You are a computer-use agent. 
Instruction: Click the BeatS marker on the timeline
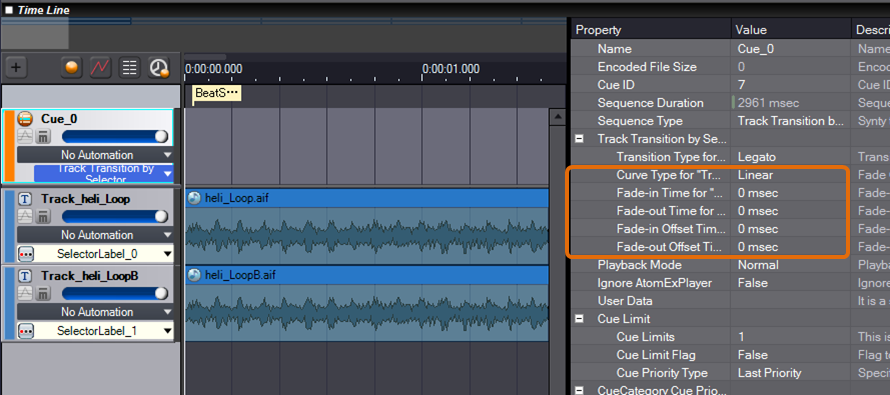217,93
